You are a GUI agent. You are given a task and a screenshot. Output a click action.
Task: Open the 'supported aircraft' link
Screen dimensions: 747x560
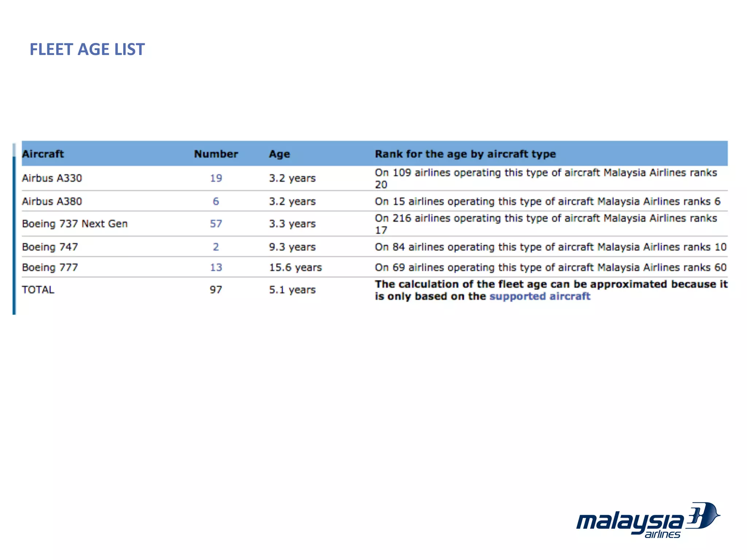[x=539, y=296]
